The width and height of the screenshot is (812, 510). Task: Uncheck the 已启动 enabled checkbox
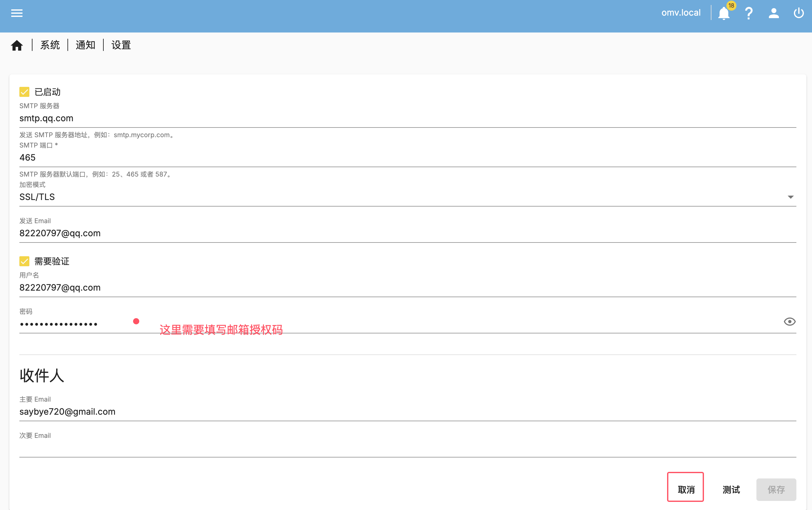click(24, 92)
